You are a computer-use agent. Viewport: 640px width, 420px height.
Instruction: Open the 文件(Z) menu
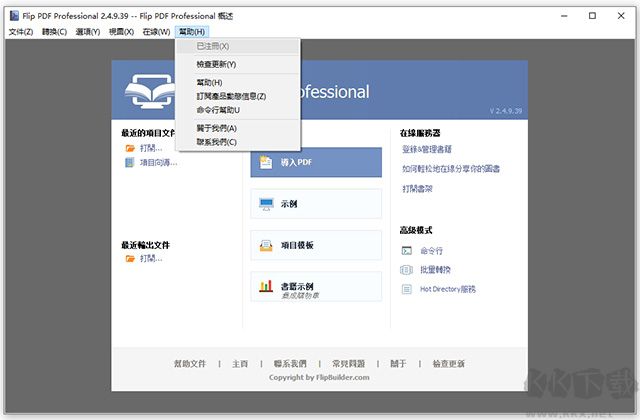point(21,32)
